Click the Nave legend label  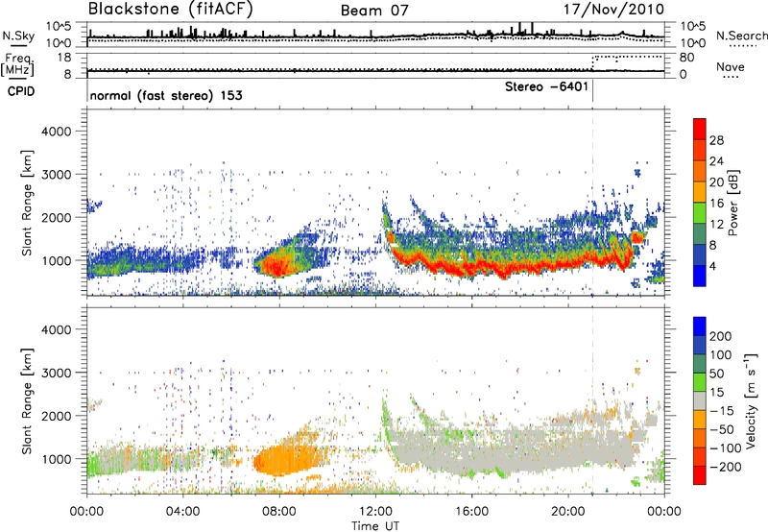click(731, 67)
